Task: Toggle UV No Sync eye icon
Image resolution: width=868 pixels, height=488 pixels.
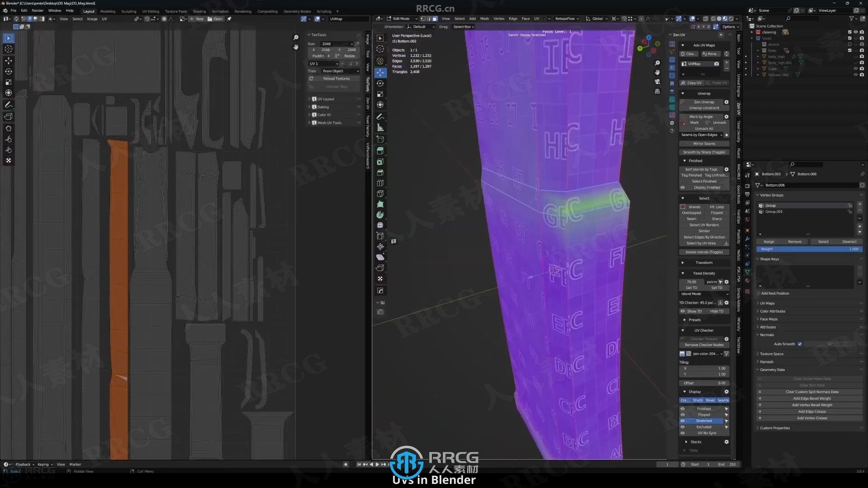Action: coord(683,433)
